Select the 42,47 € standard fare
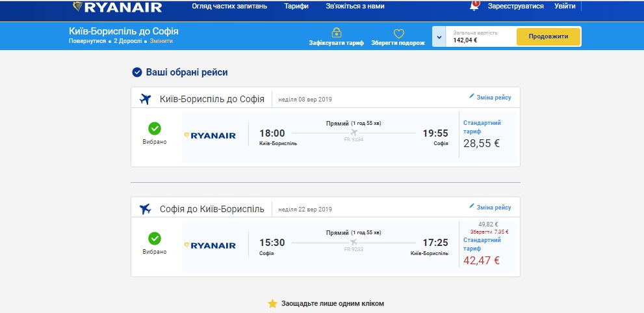Image resolution: width=644 pixels, height=313 pixels. click(482, 260)
